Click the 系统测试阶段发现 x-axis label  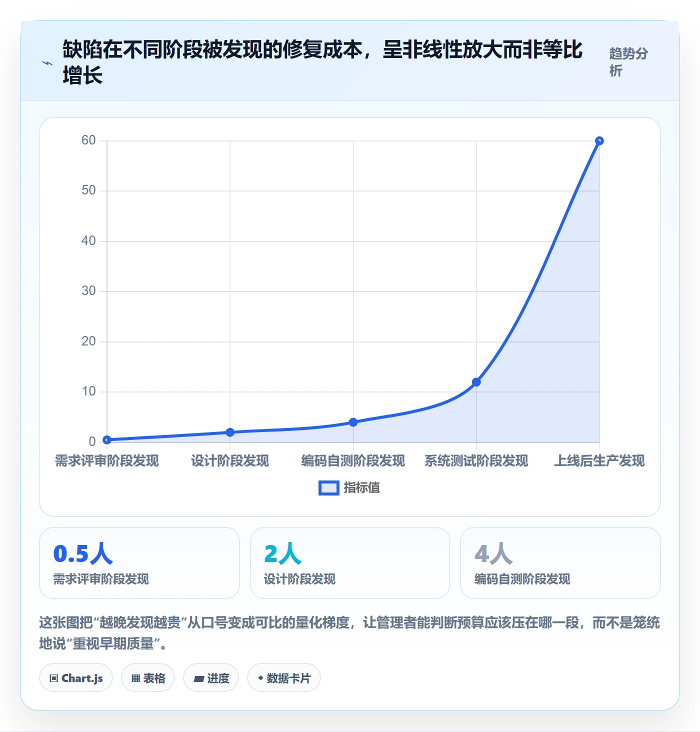coord(476,461)
